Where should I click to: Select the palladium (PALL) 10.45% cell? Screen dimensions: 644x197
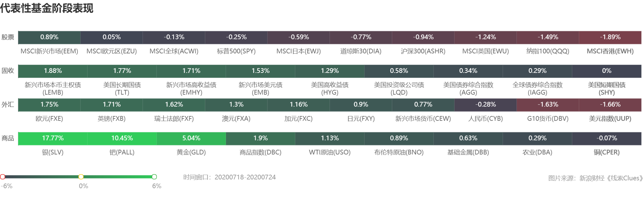pyautogui.click(x=122, y=138)
